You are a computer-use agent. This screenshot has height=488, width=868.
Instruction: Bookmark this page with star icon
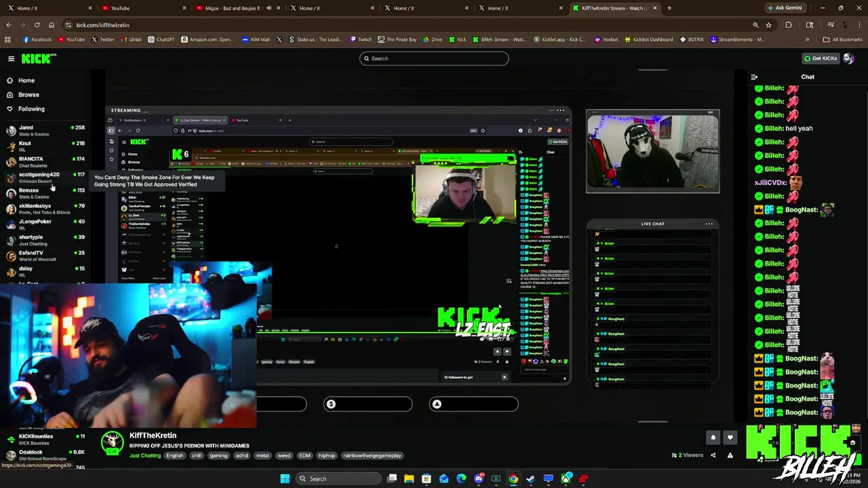768,25
